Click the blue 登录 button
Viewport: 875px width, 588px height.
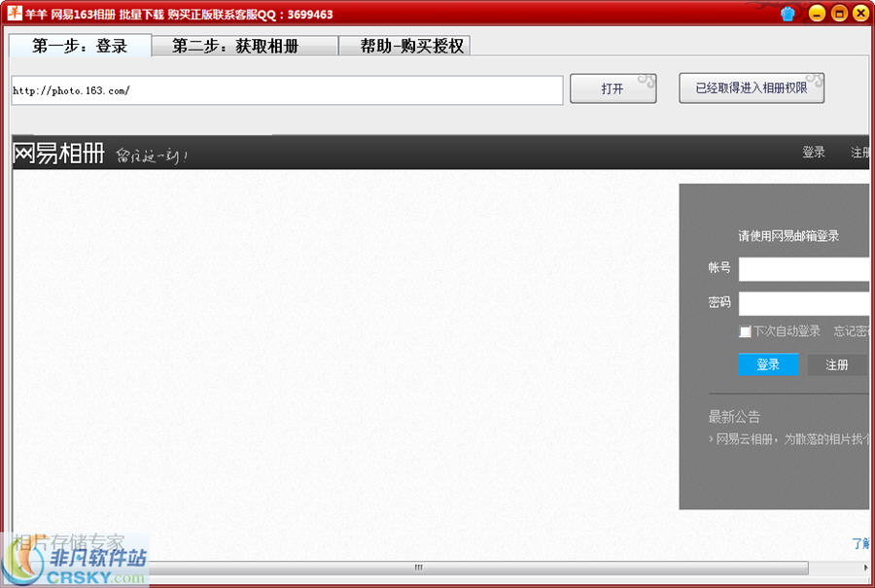click(768, 364)
